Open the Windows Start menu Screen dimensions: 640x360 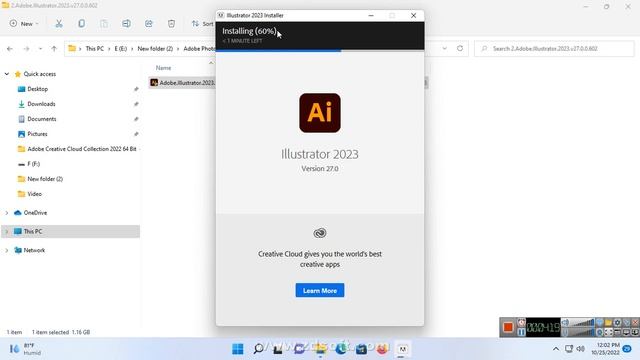coord(238,349)
